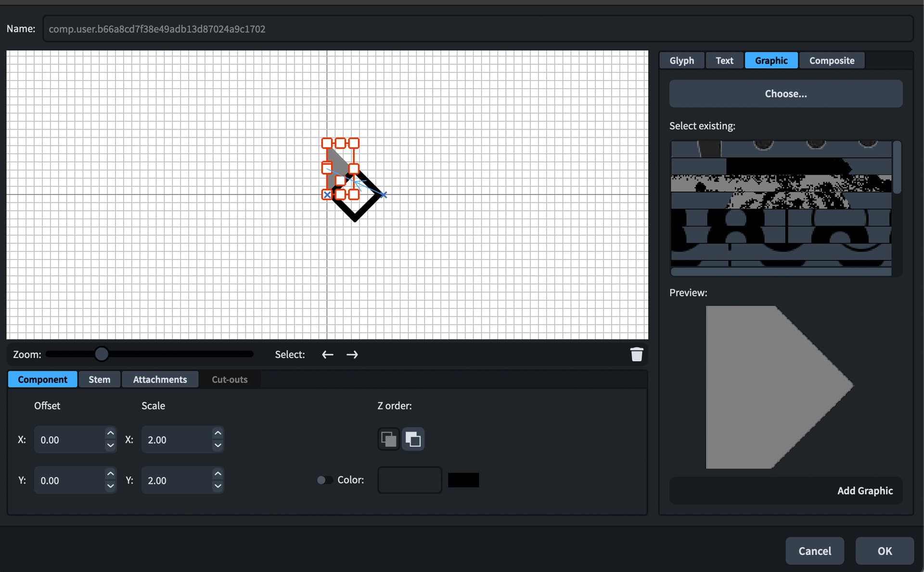Viewport: 924px width, 572px height.
Task: Click top-left red resize handle of graphic
Action: pyautogui.click(x=327, y=143)
